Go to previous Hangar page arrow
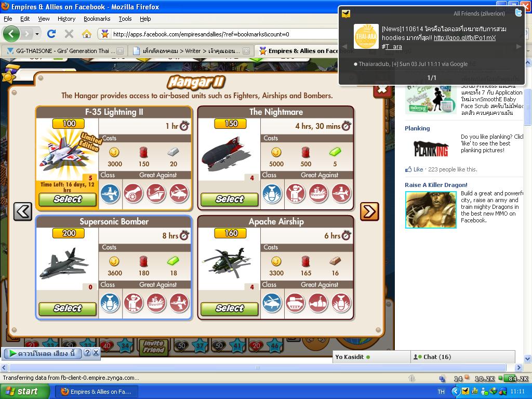 point(23,211)
